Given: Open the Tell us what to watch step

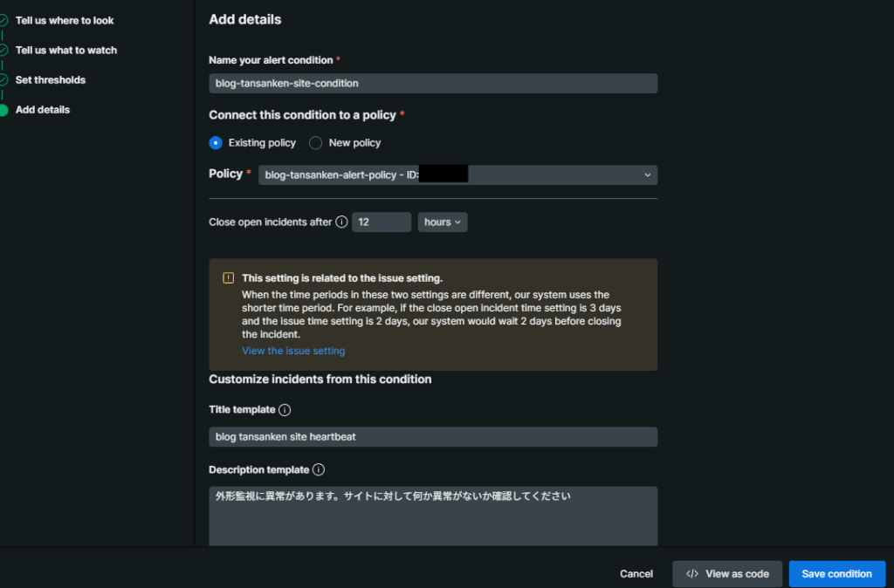Looking at the screenshot, I should click(66, 51).
